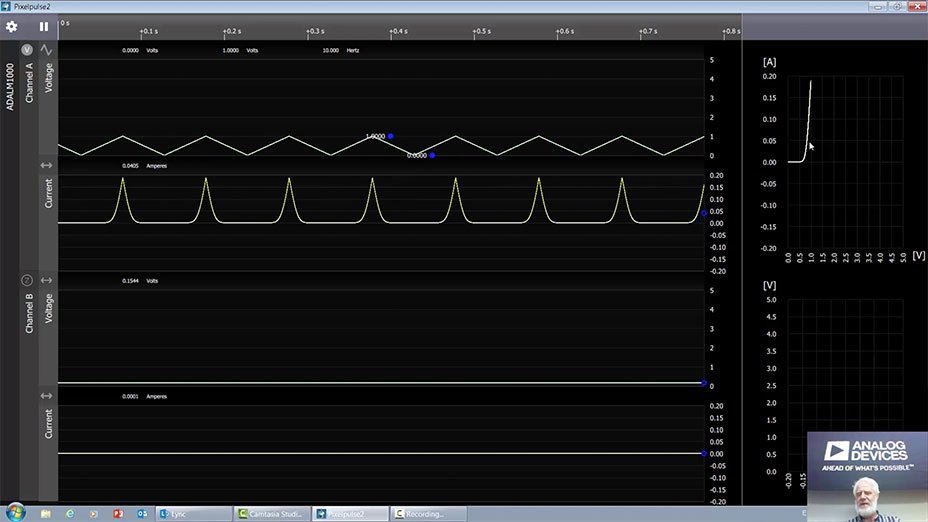Click Channel B current trace end marker
This screenshot has height=522, width=928.
[x=704, y=453]
